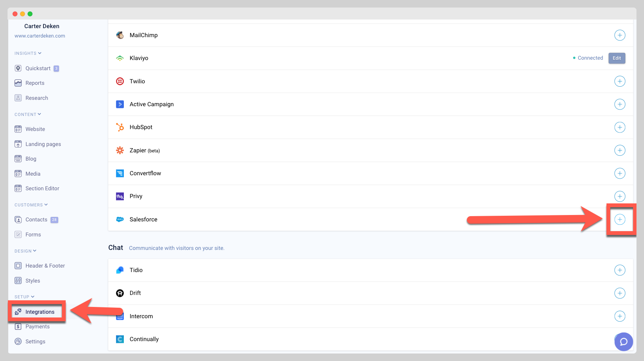The height and width of the screenshot is (361, 644).
Task: Click the Media icon under Content
Action: point(18,173)
